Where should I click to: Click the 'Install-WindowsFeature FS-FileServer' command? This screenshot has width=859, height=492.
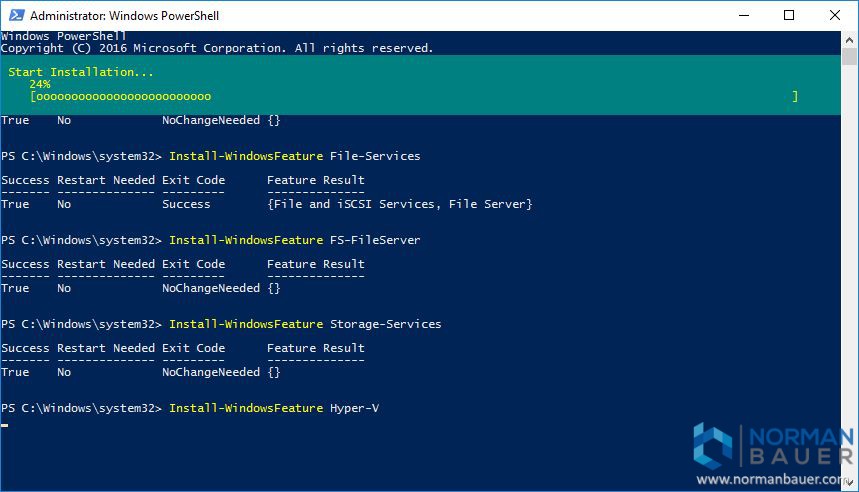(295, 240)
